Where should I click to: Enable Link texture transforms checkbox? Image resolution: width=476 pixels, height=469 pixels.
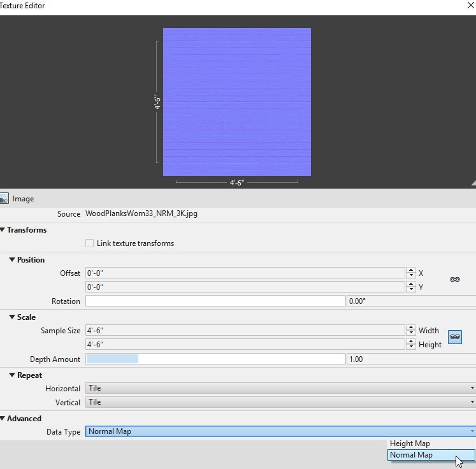89,243
